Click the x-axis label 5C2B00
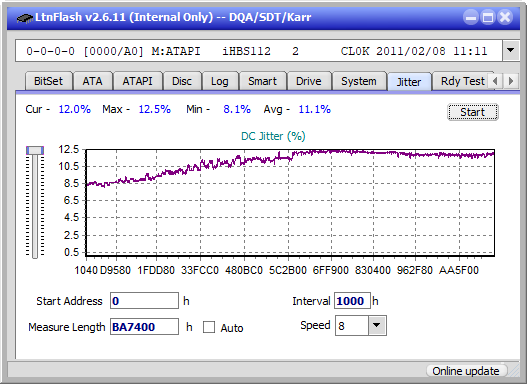Viewport: 527px width, 384px height. point(288,270)
